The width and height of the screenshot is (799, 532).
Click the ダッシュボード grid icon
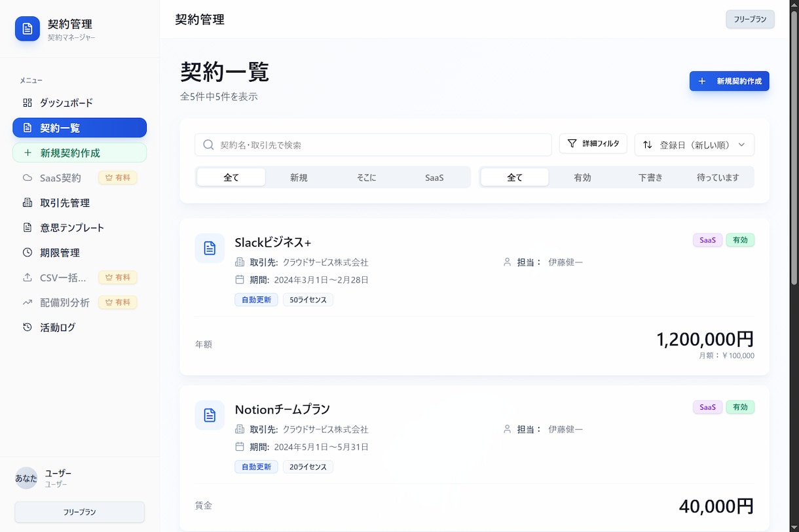coord(28,103)
